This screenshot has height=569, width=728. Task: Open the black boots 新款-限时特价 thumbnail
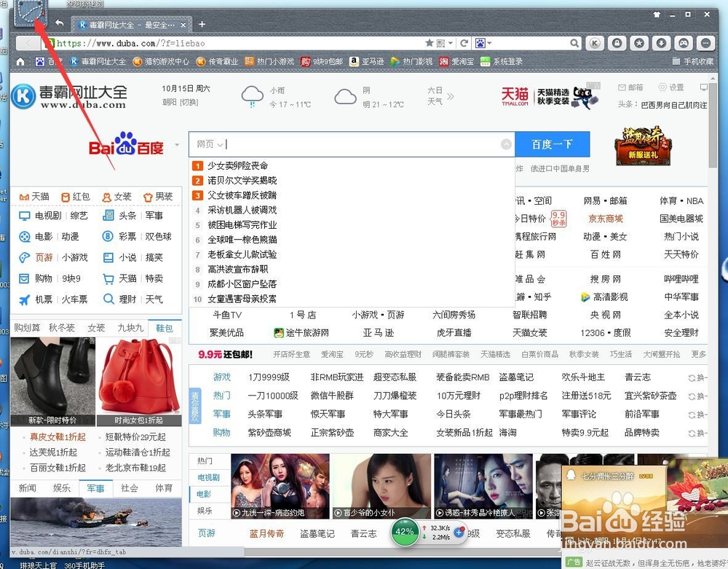click(53, 382)
